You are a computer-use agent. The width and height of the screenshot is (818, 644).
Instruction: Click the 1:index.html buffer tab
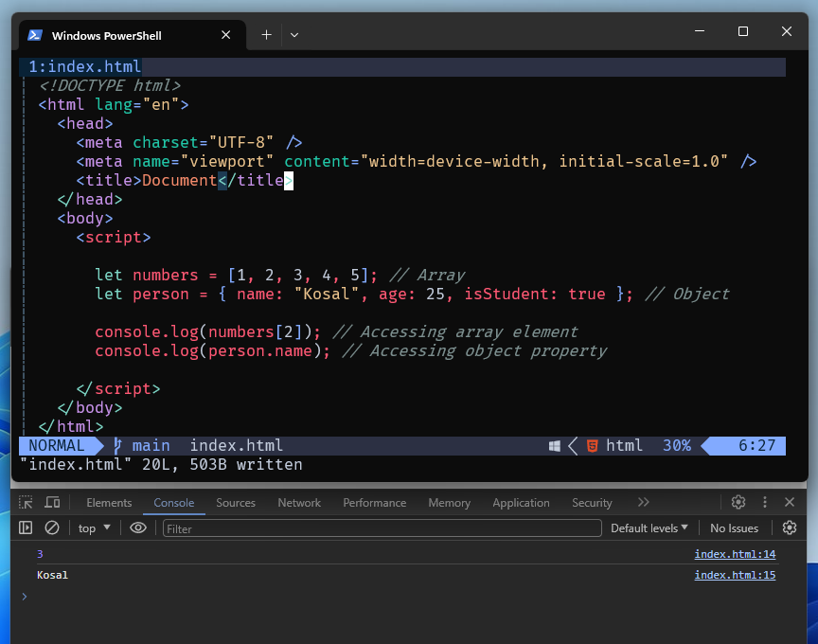[x=84, y=67]
